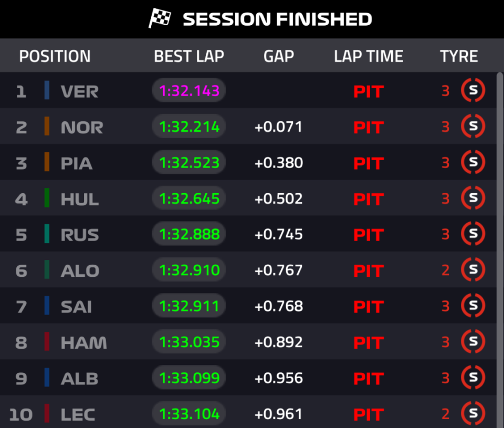
Task: Select the BEST LAP column header
Action: click(189, 56)
